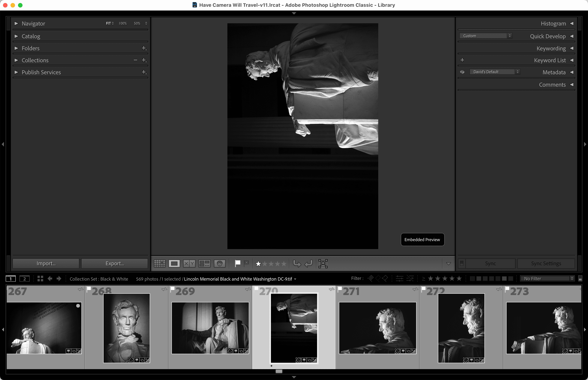Open the Custom saved preset dropdown
Screen dimensions: 588x380
pos(486,36)
